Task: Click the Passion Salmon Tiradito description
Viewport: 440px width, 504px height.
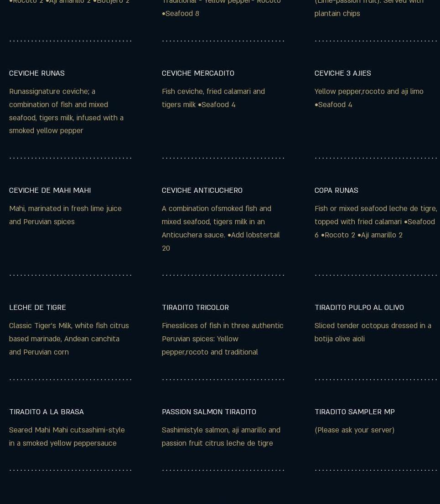Action: coord(221,436)
